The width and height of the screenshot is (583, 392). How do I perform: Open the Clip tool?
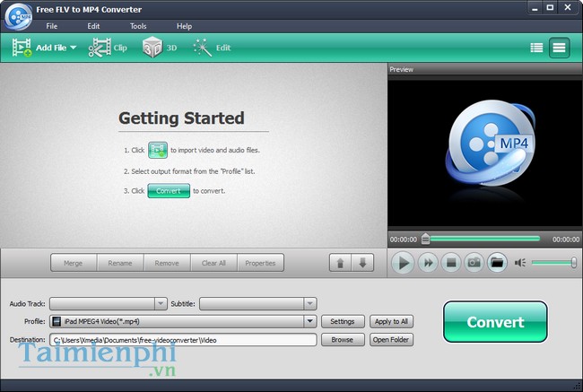click(x=108, y=48)
